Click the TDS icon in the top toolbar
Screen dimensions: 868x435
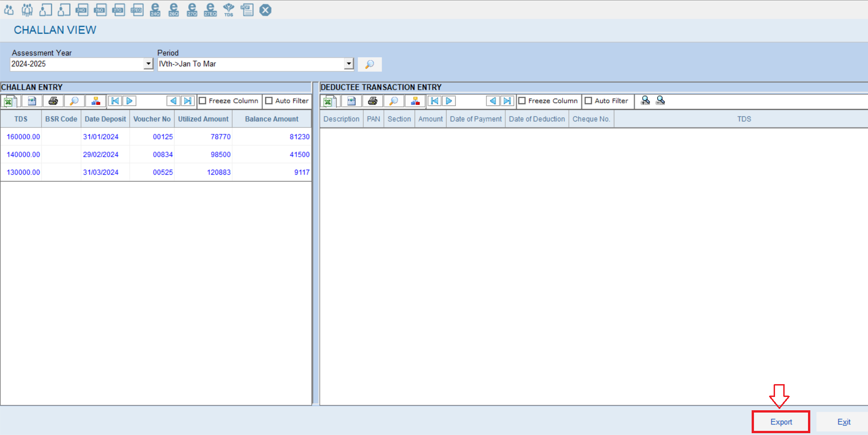point(229,10)
